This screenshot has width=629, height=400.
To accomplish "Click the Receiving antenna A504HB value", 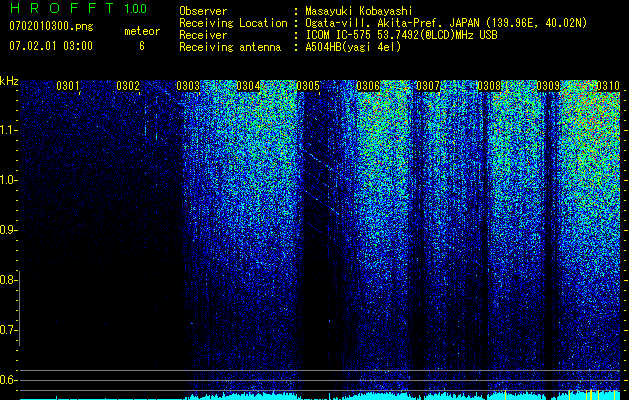I will tap(353, 47).
